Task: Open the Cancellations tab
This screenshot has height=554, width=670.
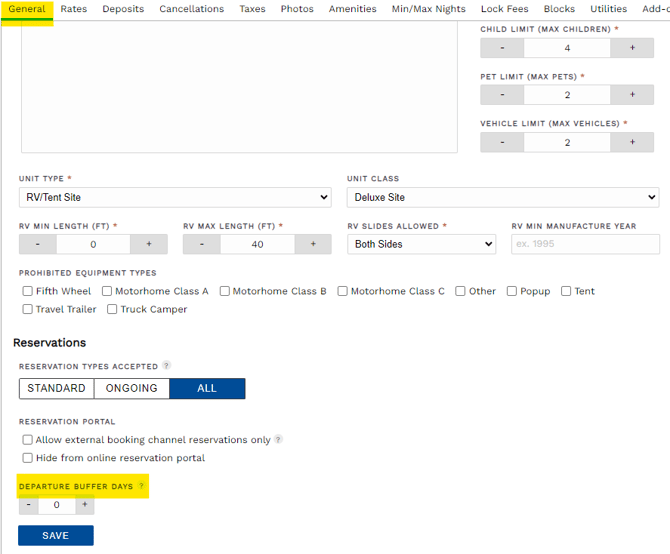Action: [x=191, y=9]
